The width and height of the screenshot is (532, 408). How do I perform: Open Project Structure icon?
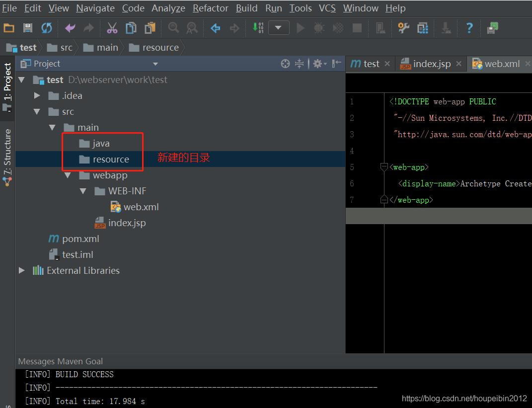coord(422,28)
